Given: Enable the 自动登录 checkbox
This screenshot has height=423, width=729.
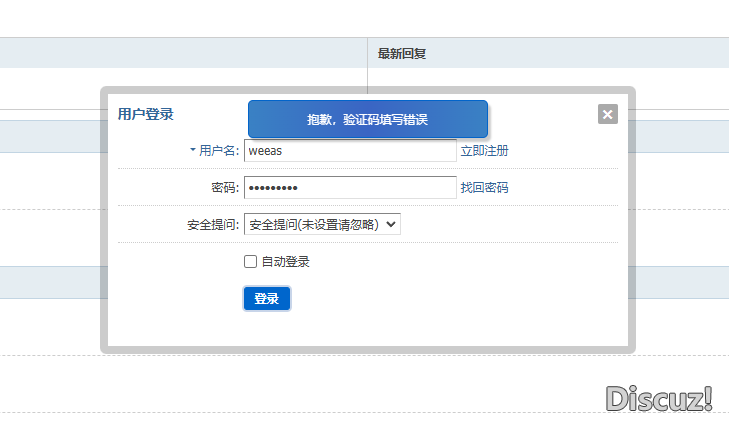Looking at the screenshot, I should click(x=251, y=262).
